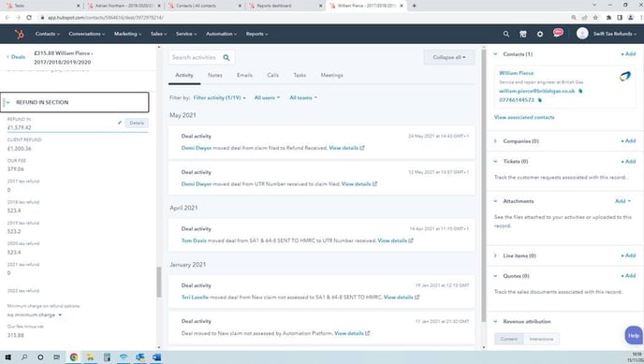This screenshot has width=644, height=364.
Task: Open Windows taskbar search
Action: tap(24, 357)
